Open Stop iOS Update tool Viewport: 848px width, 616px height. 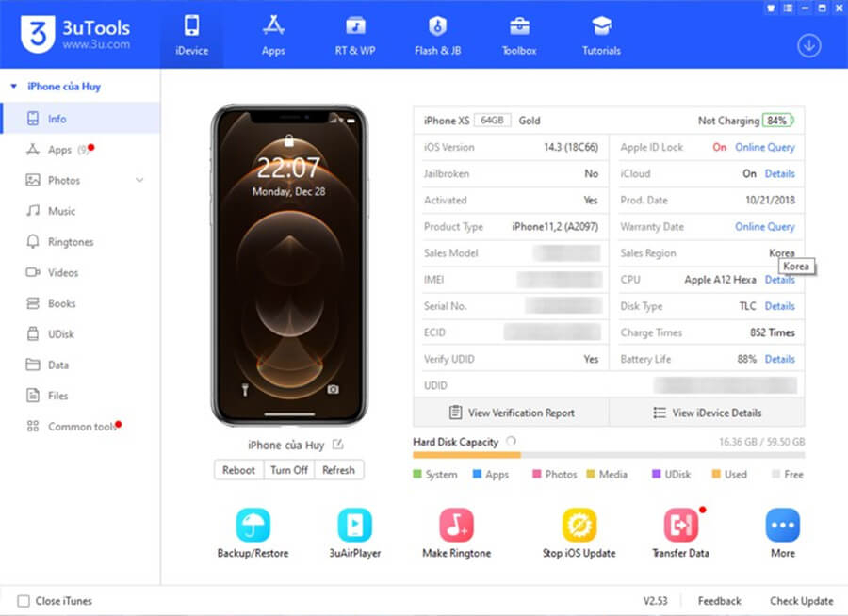(579, 533)
